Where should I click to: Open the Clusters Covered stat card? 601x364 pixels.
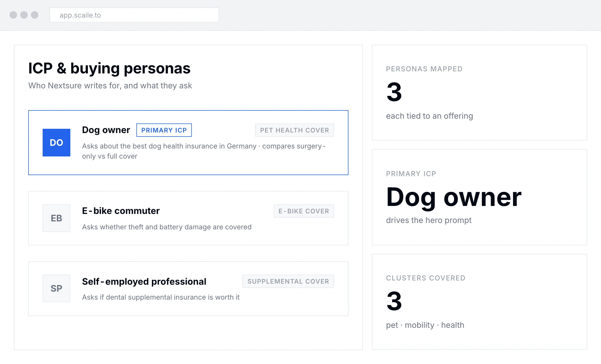point(480,302)
